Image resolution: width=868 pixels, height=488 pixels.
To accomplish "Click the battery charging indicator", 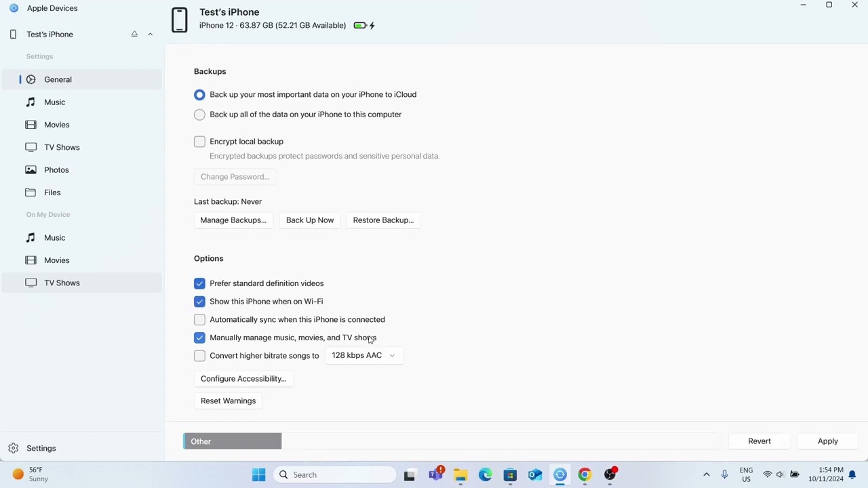I will pyautogui.click(x=364, y=26).
